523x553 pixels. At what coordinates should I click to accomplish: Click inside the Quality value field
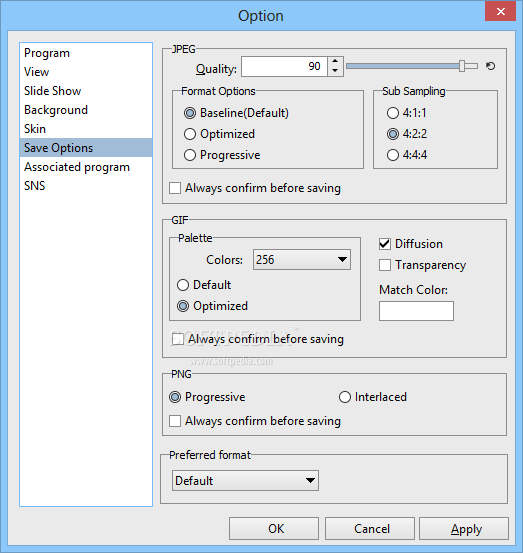point(284,66)
